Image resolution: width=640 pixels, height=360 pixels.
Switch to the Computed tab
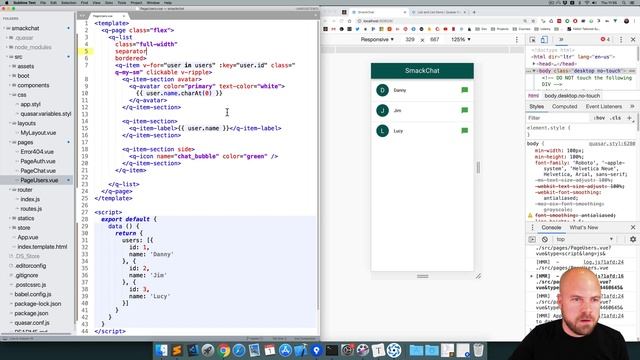click(564, 107)
